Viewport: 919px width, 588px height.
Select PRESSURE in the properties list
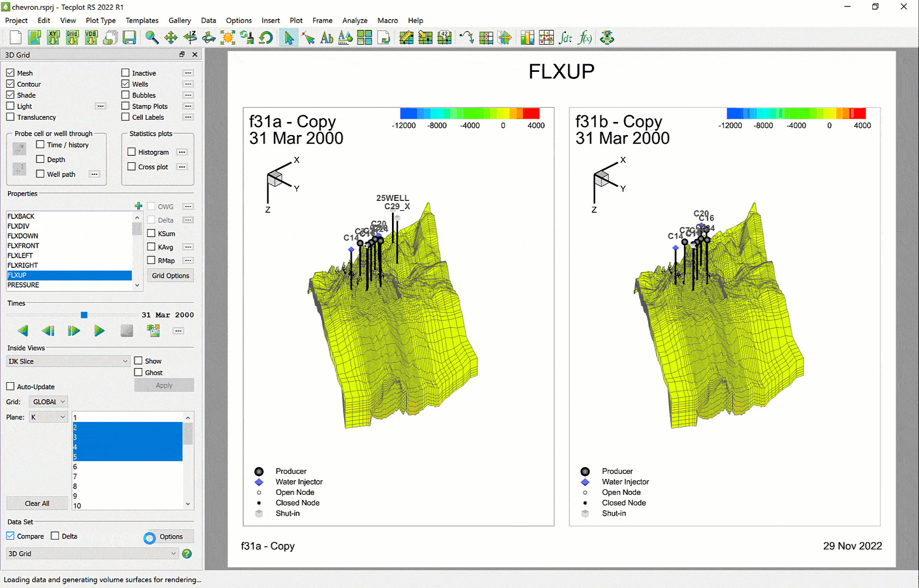(69, 285)
